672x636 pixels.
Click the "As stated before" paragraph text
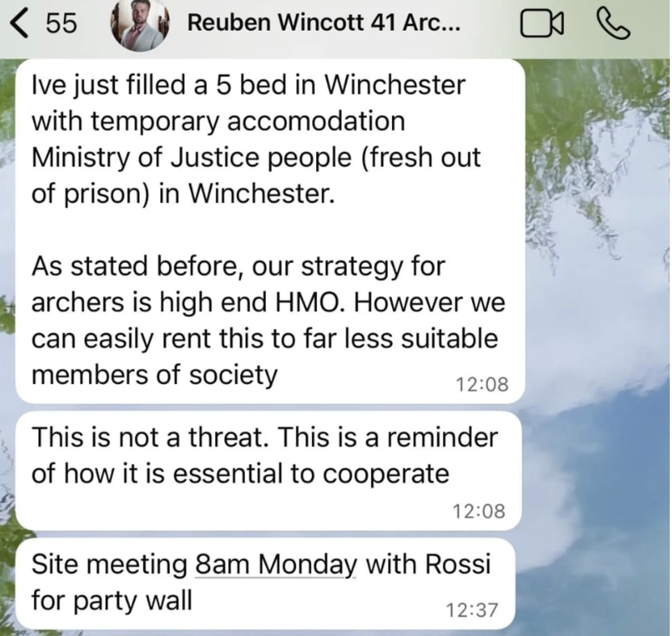click(x=268, y=320)
